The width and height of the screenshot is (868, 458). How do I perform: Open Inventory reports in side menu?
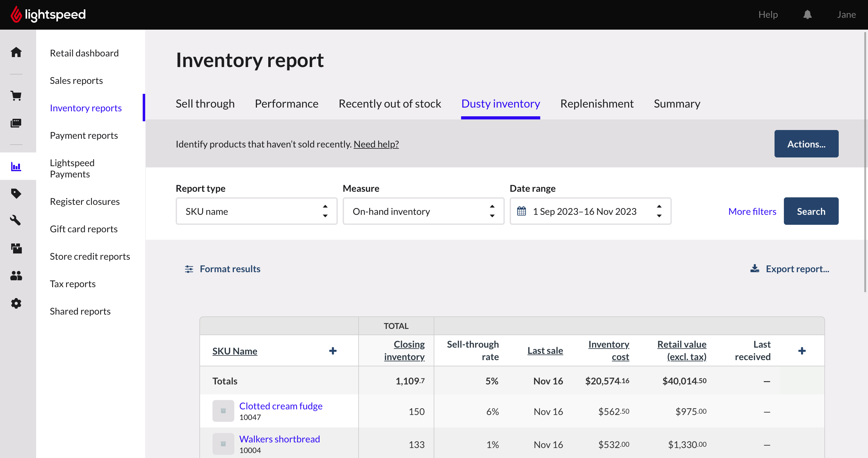[86, 108]
